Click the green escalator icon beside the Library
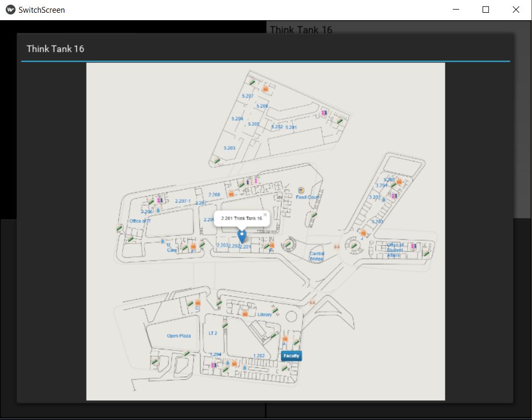532x420 pixels. (x=275, y=311)
